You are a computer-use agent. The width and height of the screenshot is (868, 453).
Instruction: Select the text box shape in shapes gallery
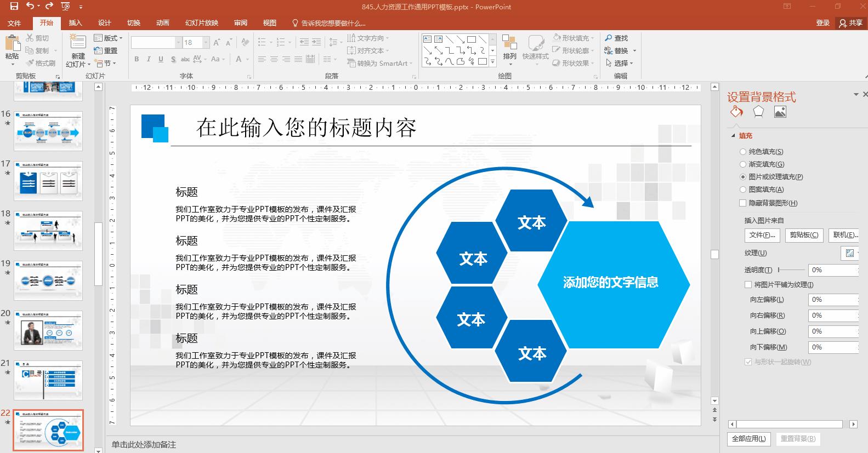pos(427,39)
